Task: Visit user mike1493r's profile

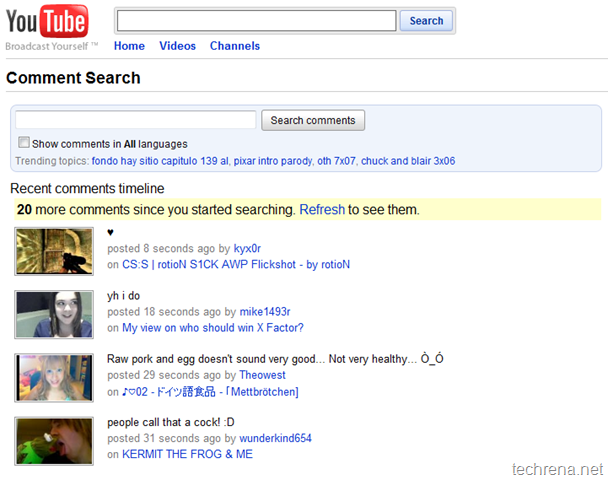Action: click(265, 312)
